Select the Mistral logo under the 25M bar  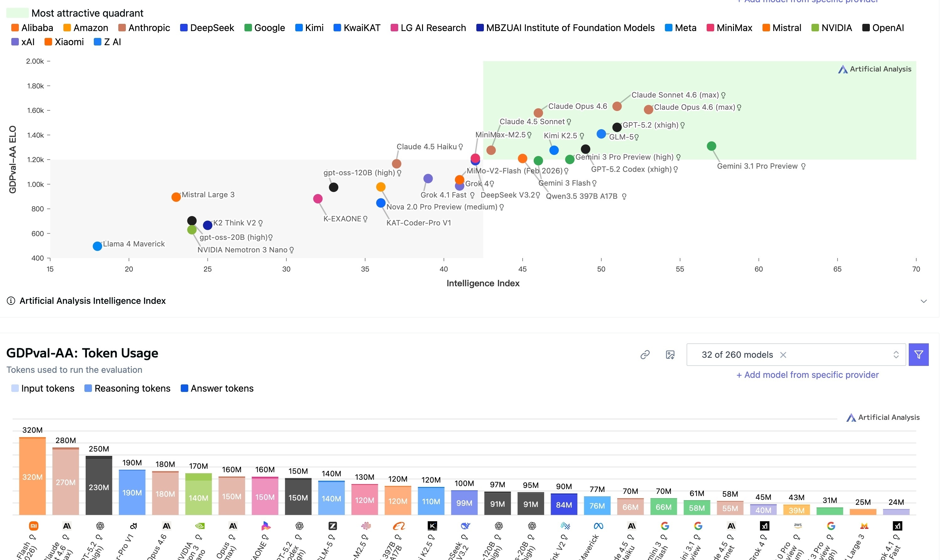[x=864, y=526]
